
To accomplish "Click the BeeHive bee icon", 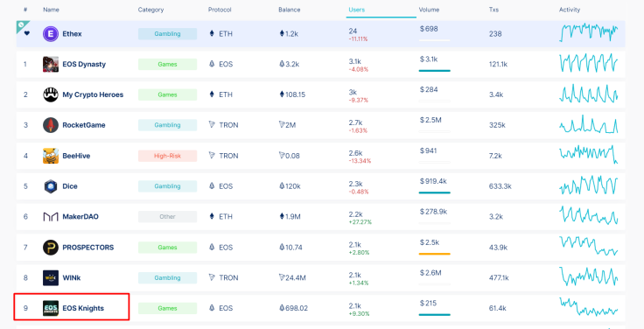I will (51, 156).
